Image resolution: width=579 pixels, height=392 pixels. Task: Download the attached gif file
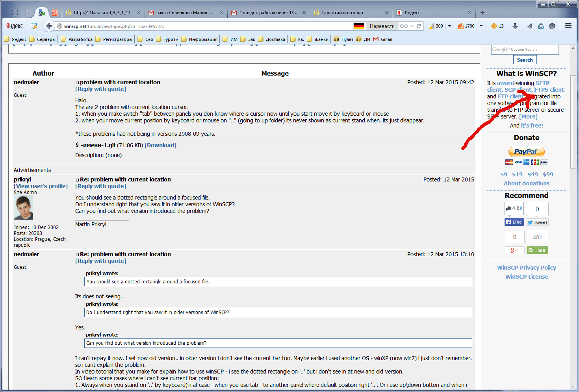coord(160,145)
